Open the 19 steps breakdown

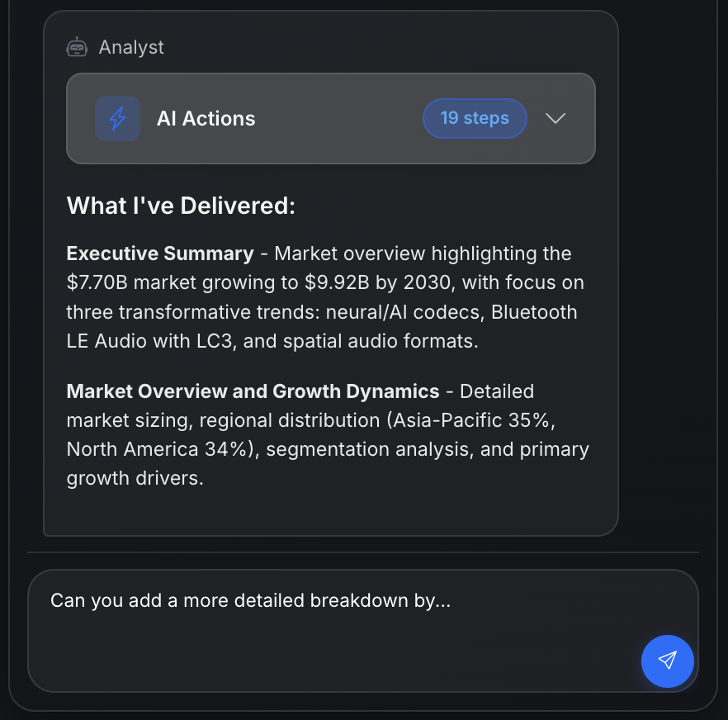tap(475, 118)
